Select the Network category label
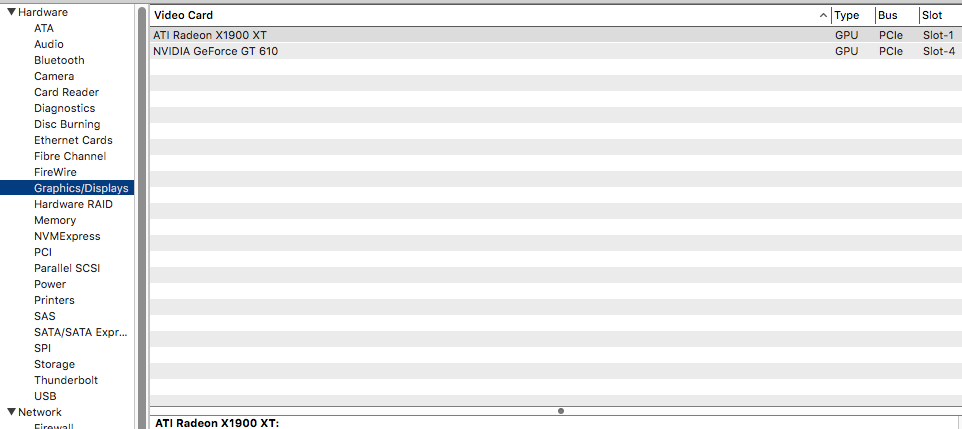Screen dimensions: 962x429 40,412
